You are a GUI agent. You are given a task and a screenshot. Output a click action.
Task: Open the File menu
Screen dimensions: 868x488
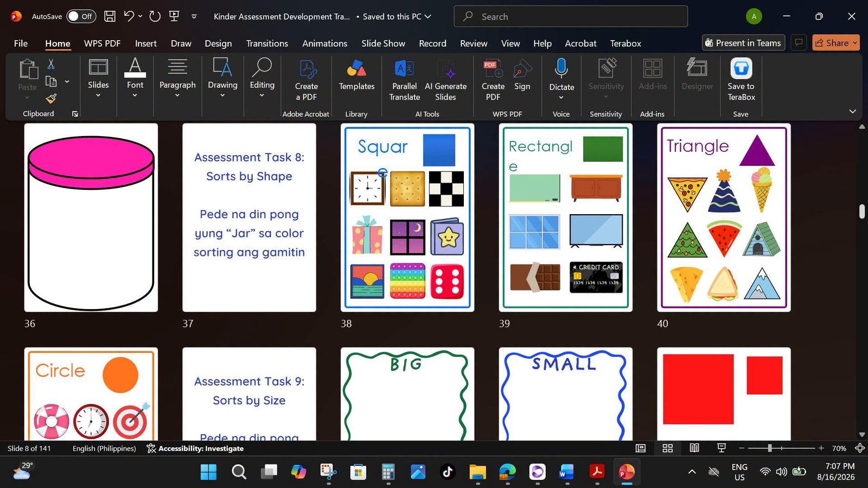pos(21,43)
